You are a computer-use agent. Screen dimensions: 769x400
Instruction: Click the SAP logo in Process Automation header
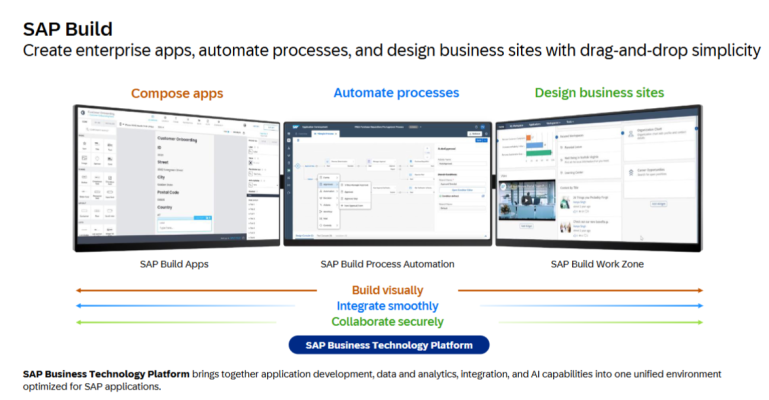[296, 127]
